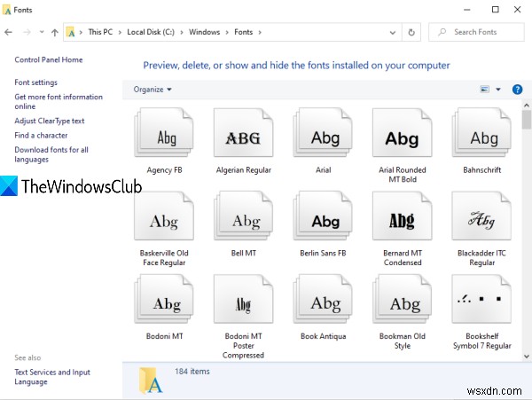This screenshot has height=400, width=532.
Task: Open Control Panel Home link
Action: tap(49, 59)
